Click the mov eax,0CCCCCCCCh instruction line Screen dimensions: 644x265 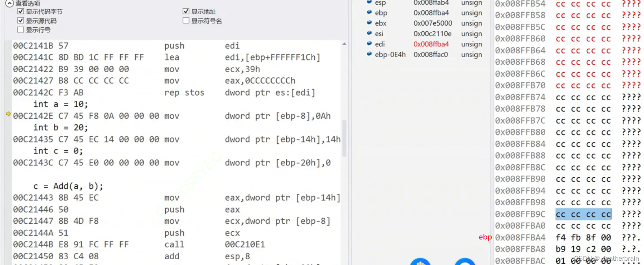(154, 81)
